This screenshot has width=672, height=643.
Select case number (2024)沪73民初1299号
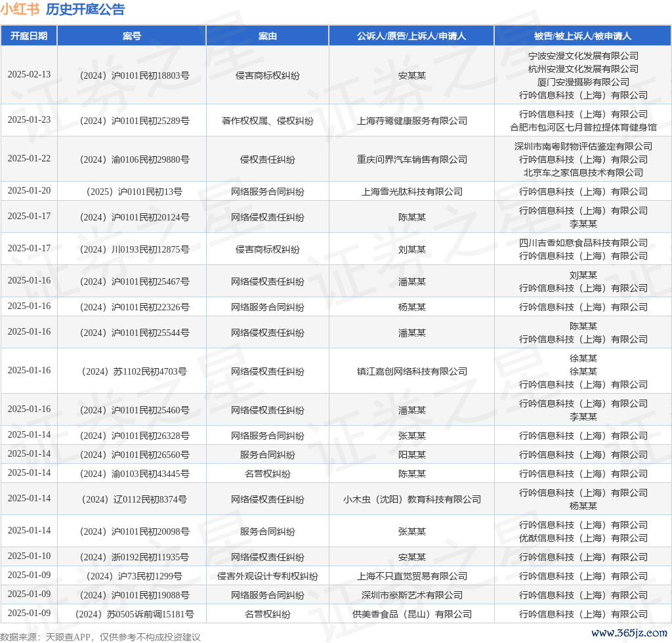click(134, 576)
